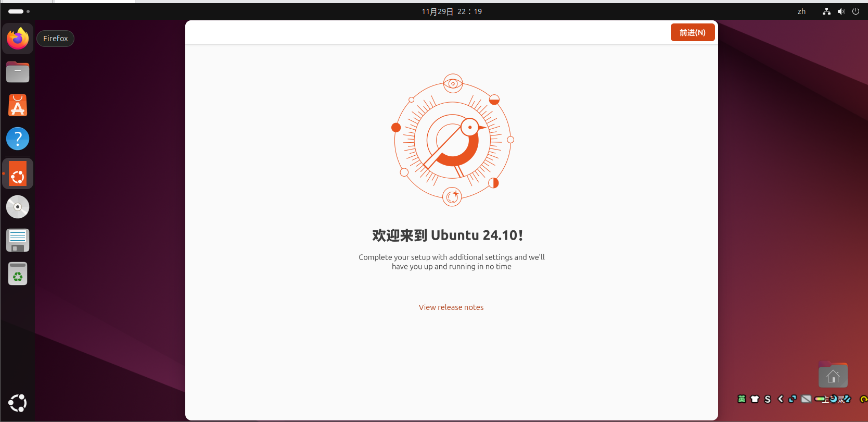Open Activities workspace indicator in top bar
Screen dimensions: 868x422
pyautogui.click(x=19, y=11)
